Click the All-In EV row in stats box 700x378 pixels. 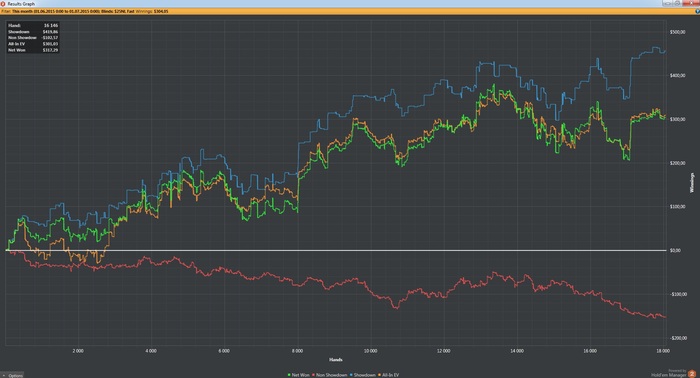[x=33, y=44]
